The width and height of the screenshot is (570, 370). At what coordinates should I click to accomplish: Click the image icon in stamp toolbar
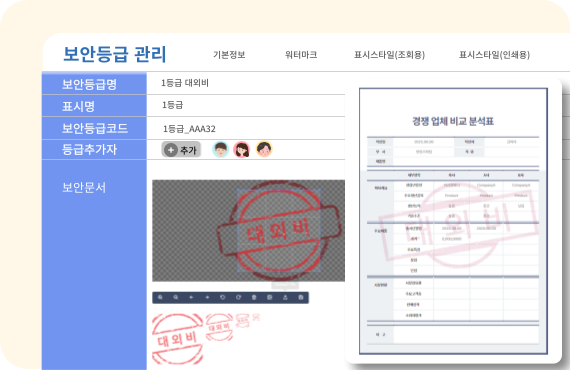coord(269,297)
